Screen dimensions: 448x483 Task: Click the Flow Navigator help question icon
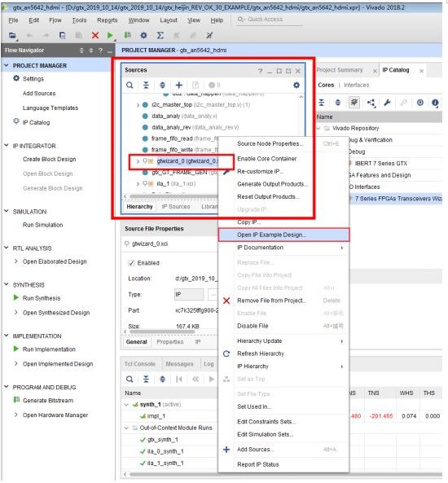[x=100, y=50]
